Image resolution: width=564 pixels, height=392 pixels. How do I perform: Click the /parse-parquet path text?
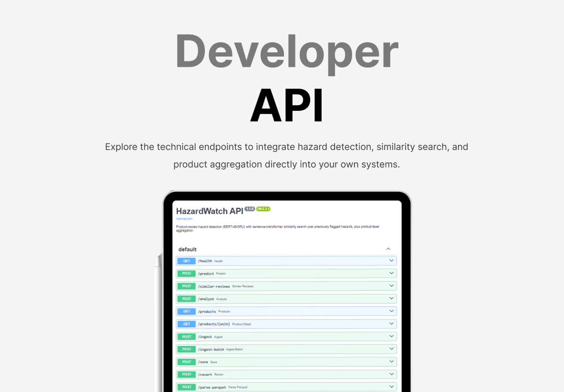click(212, 387)
